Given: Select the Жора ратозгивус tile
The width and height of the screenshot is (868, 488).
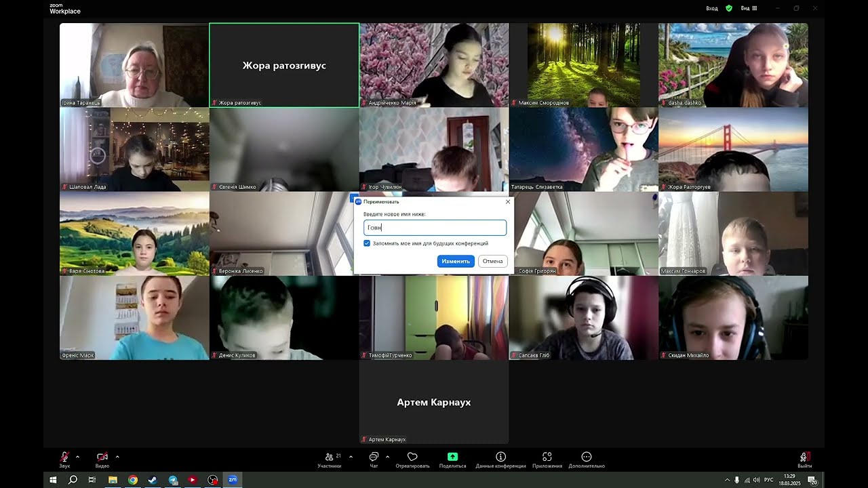Looking at the screenshot, I should 284,65.
